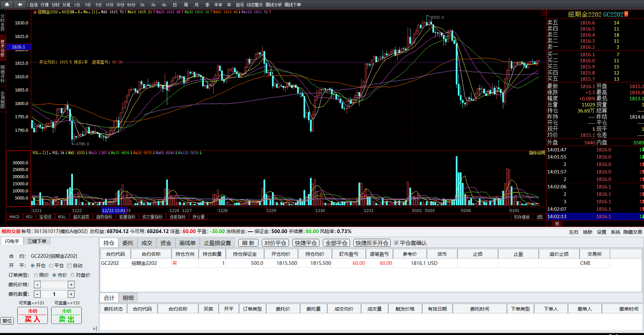Switch chart indicator to BOLL

[62, 217]
